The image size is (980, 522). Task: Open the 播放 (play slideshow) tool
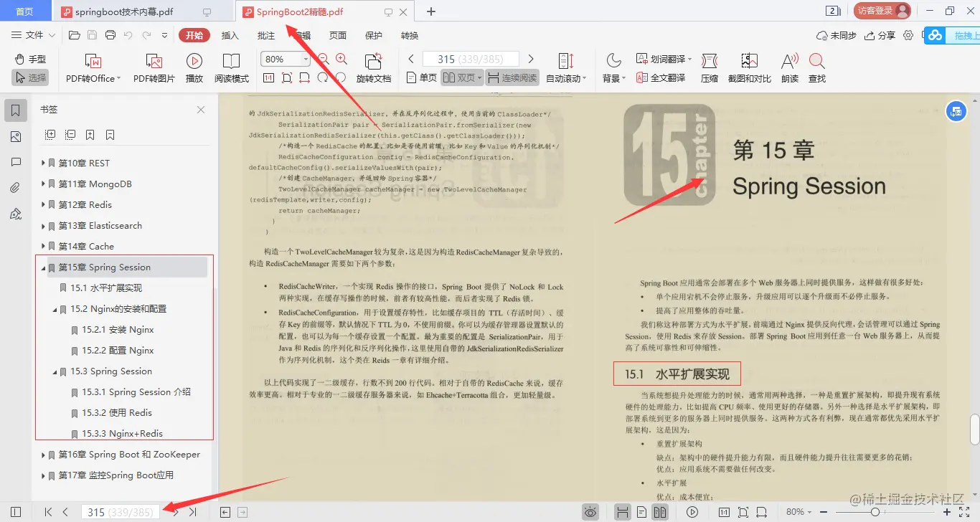(x=194, y=68)
